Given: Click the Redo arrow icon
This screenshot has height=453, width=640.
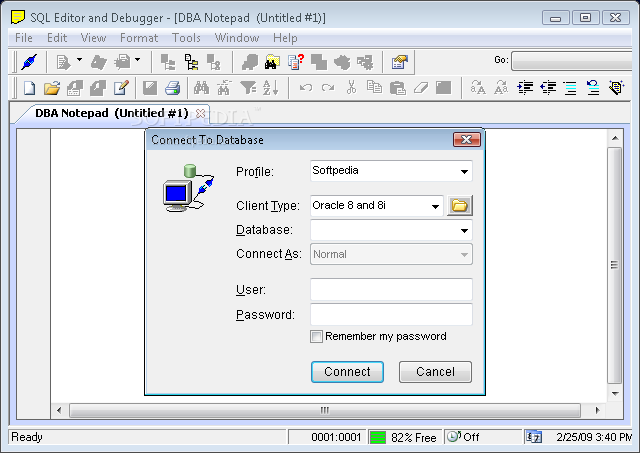Looking at the screenshot, I should point(328,88).
